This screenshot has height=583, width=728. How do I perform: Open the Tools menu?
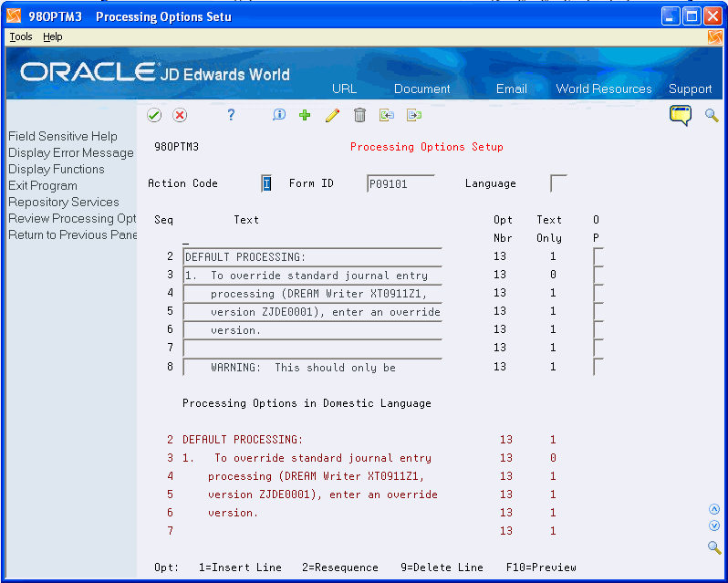(21, 36)
